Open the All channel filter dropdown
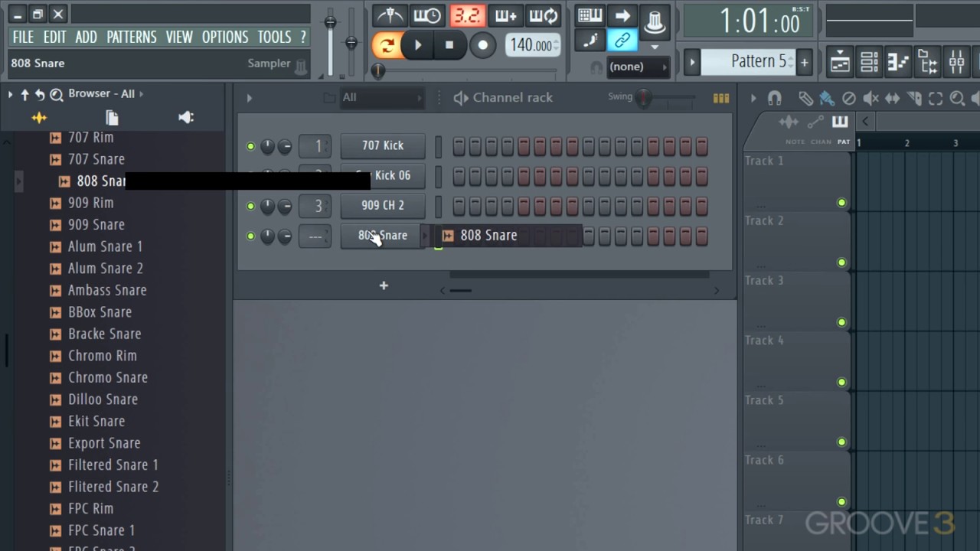 tap(382, 98)
